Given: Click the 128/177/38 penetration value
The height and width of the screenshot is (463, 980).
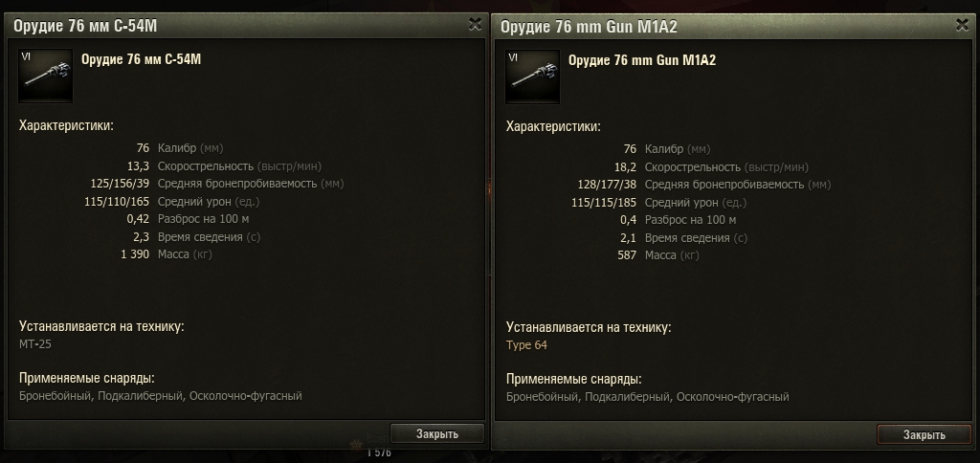Looking at the screenshot, I should tap(607, 185).
